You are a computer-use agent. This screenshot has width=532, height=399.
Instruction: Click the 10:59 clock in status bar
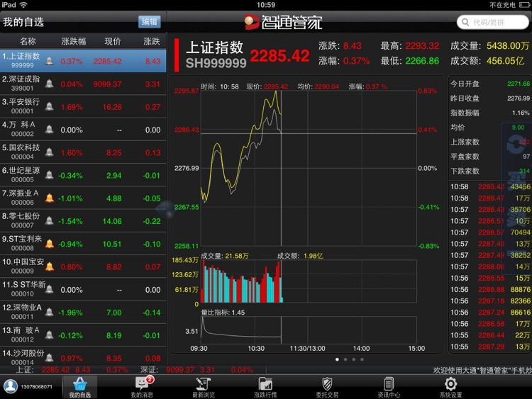tap(266, 5)
